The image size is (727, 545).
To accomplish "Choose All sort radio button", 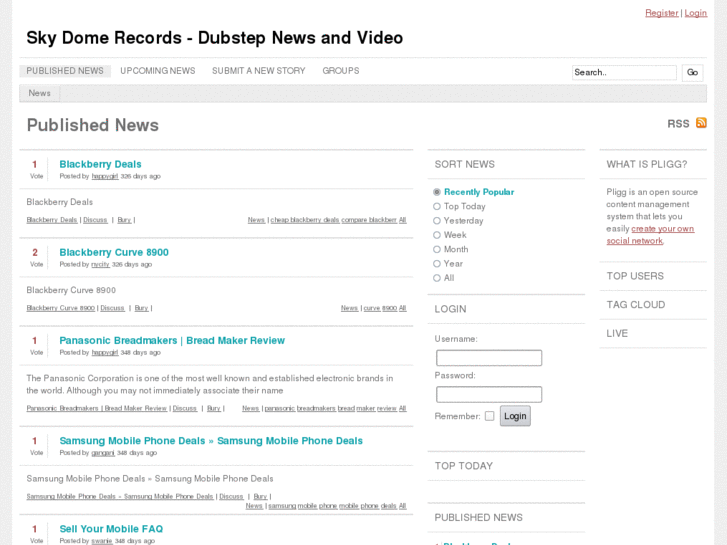I will click(437, 278).
